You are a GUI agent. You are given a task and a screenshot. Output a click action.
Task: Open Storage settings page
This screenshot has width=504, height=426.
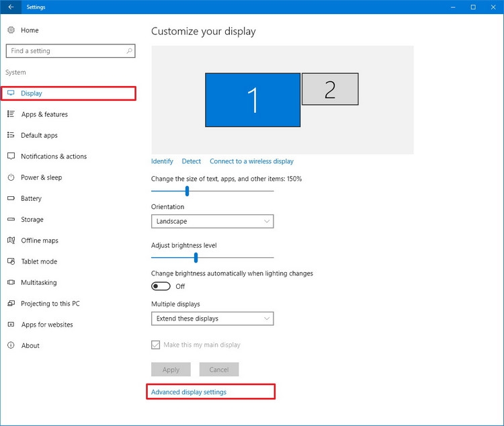pyautogui.click(x=32, y=220)
